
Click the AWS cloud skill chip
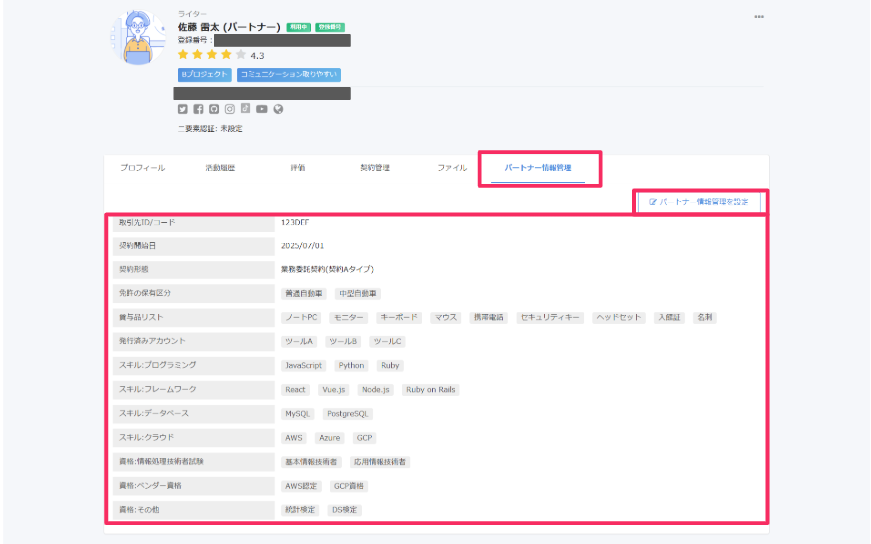(293, 438)
